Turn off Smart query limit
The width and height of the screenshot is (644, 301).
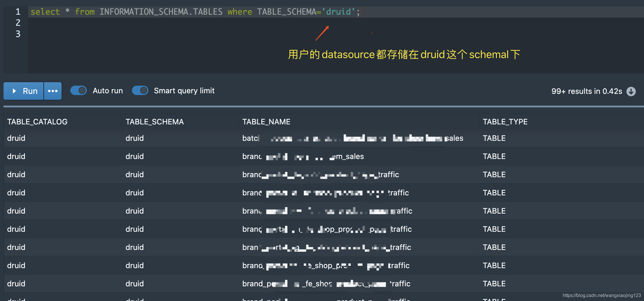coord(140,91)
